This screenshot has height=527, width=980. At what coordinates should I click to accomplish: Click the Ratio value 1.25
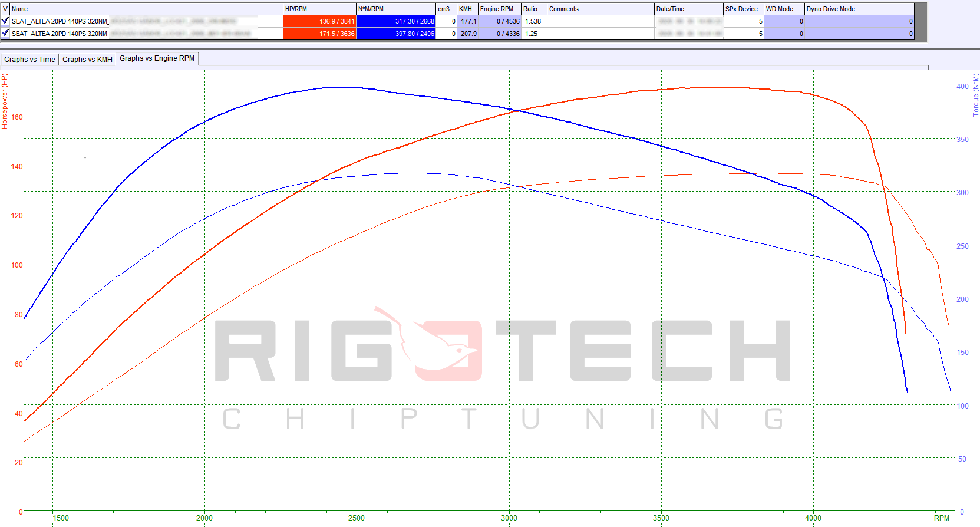click(x=534, y=34)
